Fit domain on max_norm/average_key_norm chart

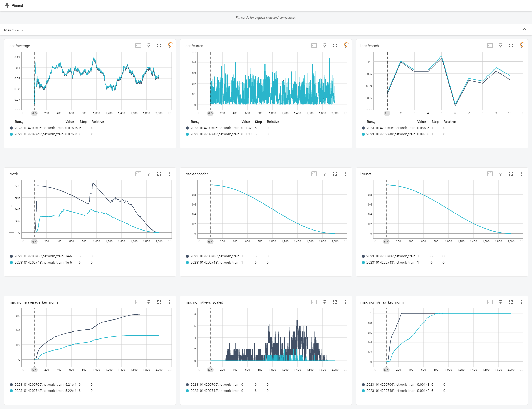[138, 302]
